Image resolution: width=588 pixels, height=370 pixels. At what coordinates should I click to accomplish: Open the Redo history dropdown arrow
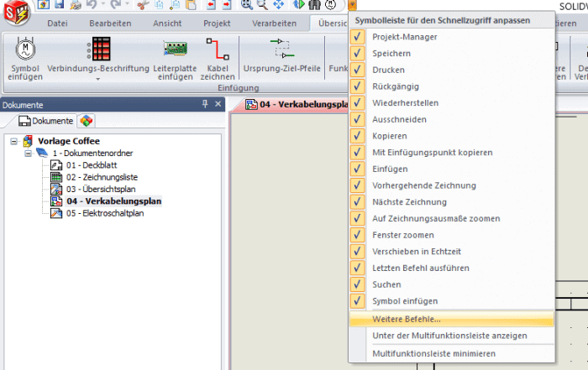(x=127, y=4)
